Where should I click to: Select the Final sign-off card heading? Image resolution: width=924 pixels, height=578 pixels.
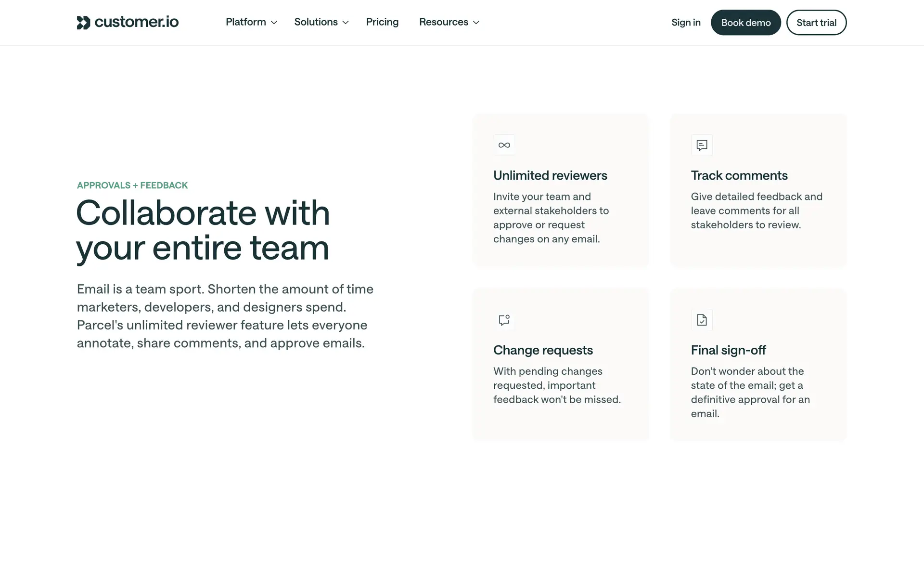(728, 350)
